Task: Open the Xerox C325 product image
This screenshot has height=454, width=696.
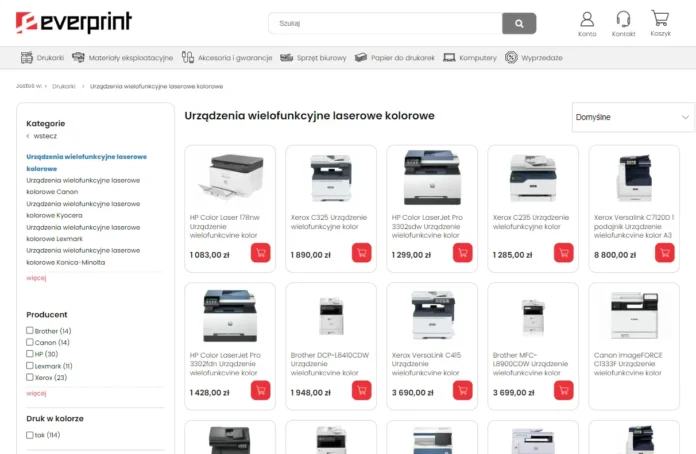Action: [331, 178]
